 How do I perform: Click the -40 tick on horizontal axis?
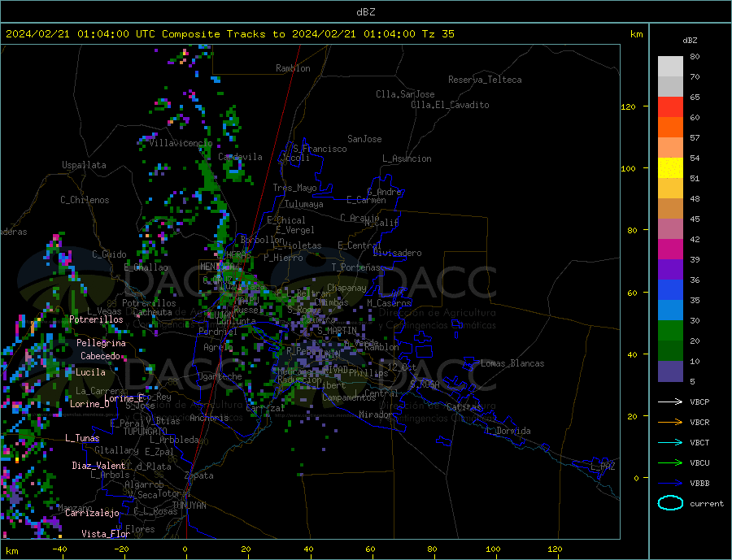pyautogui.click(x=59, y=549)
